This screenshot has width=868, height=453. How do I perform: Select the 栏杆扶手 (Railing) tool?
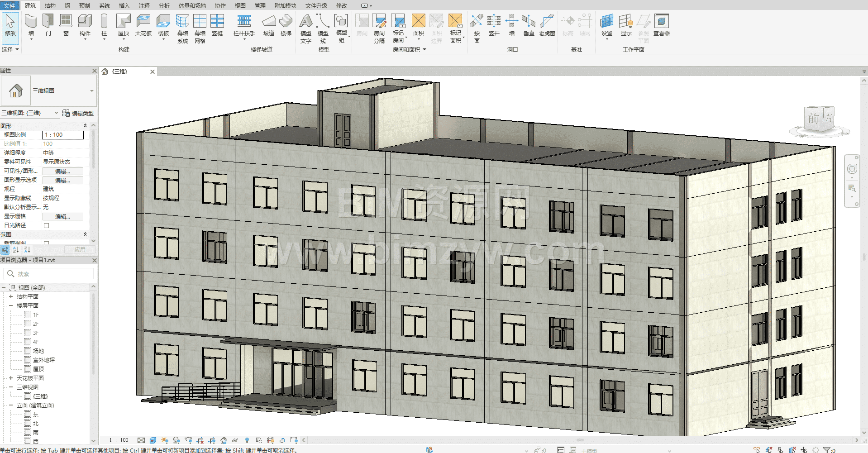[x=244, y=25]
